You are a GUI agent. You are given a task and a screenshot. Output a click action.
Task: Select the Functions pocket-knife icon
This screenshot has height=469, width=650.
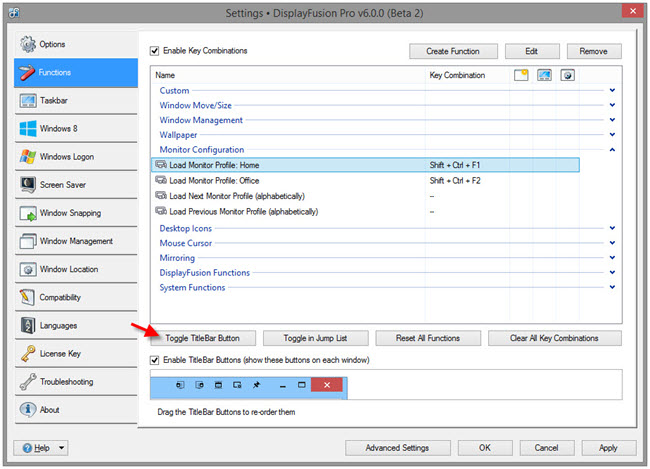[x=27, y=73]
